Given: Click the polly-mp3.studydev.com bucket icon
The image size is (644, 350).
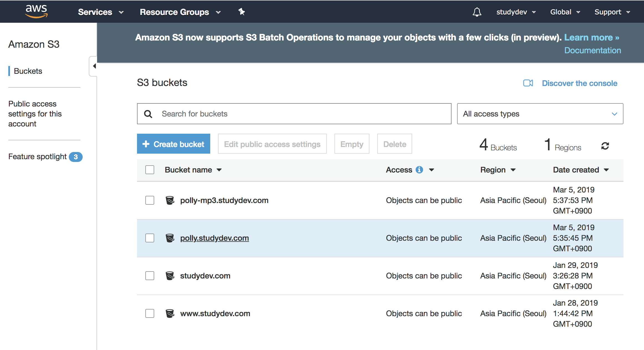Looking at the screenshot, I should pos(170,200).
